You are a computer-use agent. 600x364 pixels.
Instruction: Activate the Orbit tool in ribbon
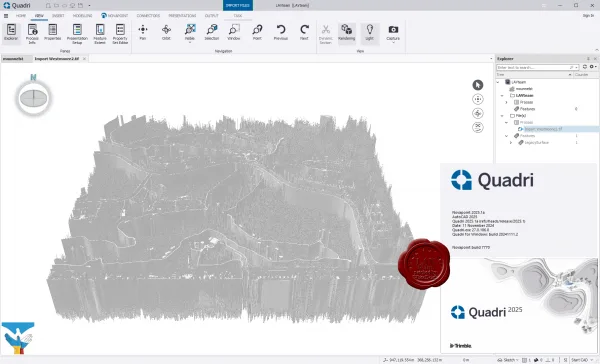click(166, 33)
